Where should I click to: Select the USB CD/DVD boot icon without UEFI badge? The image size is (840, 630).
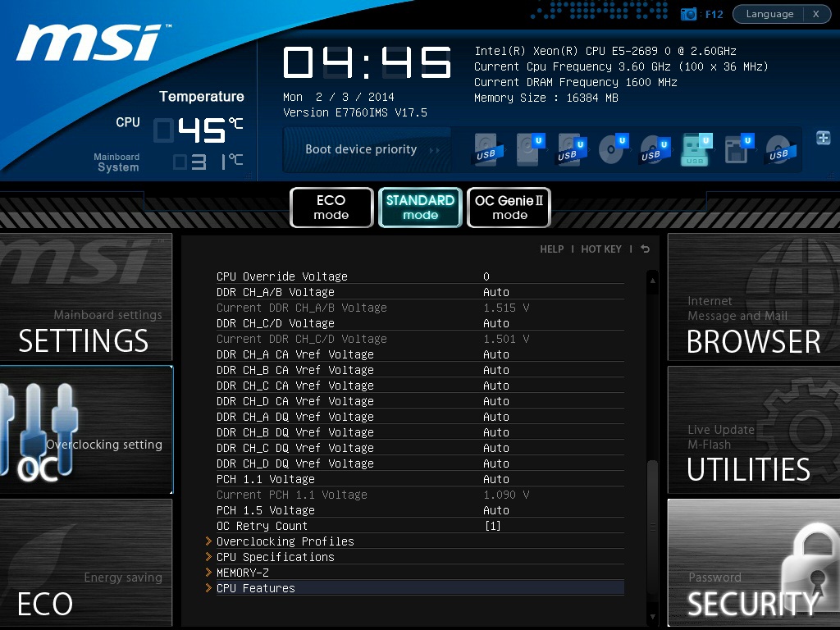781,150
